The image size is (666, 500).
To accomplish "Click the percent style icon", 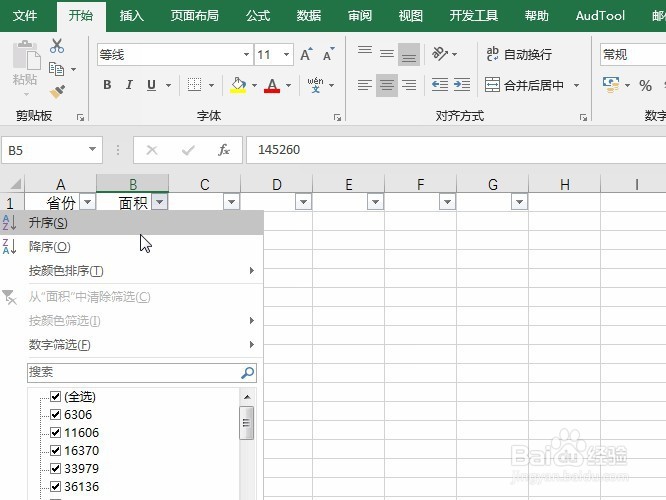I will point(645,85).
